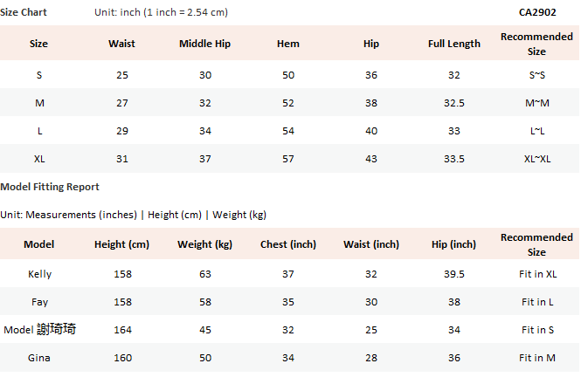588x384 pixels.
Task: Click the 'Size Chart' title text
Action: (24, 13)
